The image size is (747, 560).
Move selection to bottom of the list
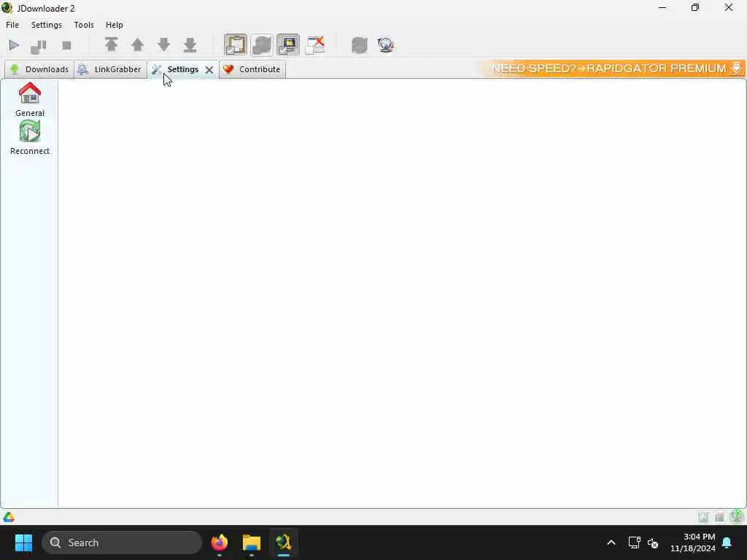(190, 44)
